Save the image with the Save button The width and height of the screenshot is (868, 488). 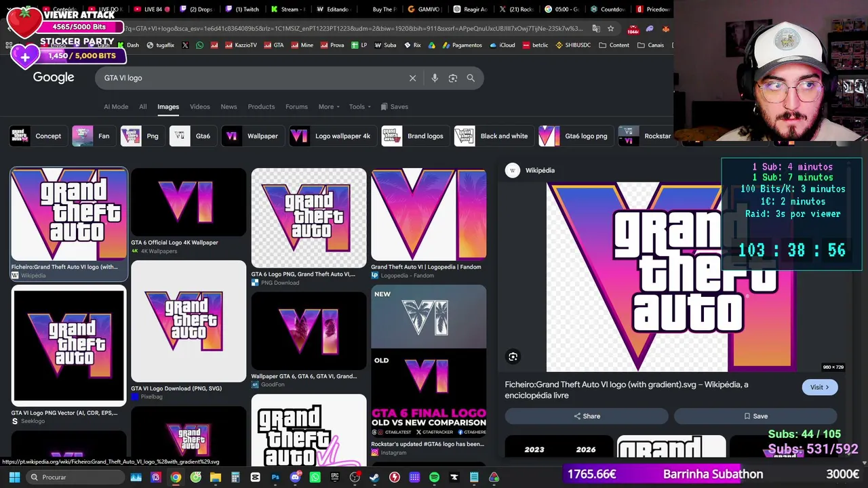pos(755,416)
